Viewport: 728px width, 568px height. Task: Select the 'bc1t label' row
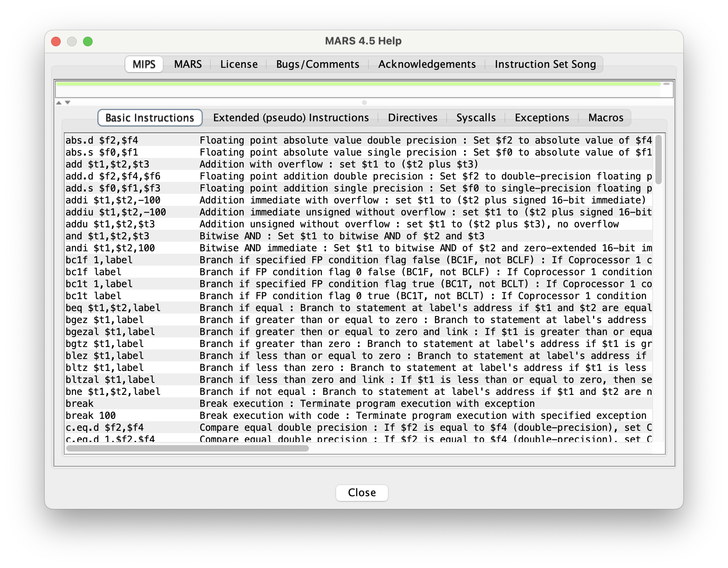tap(358, 296)
